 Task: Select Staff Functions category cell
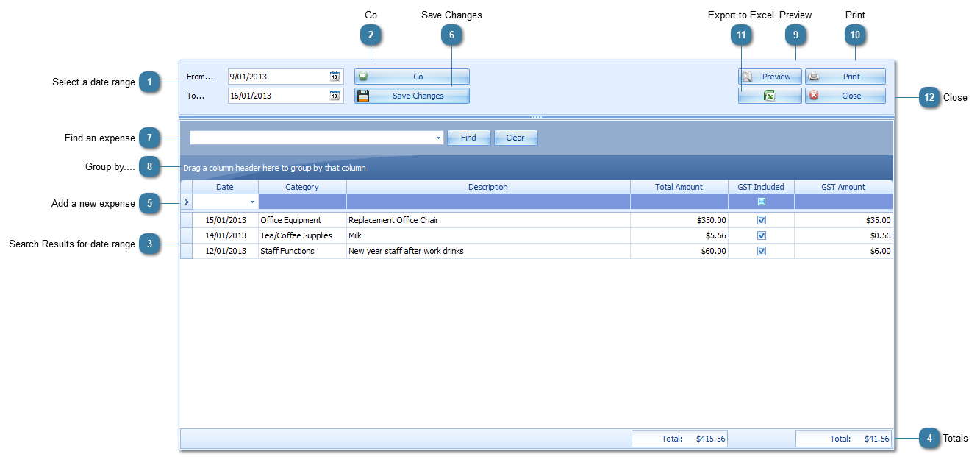[302, 251]
